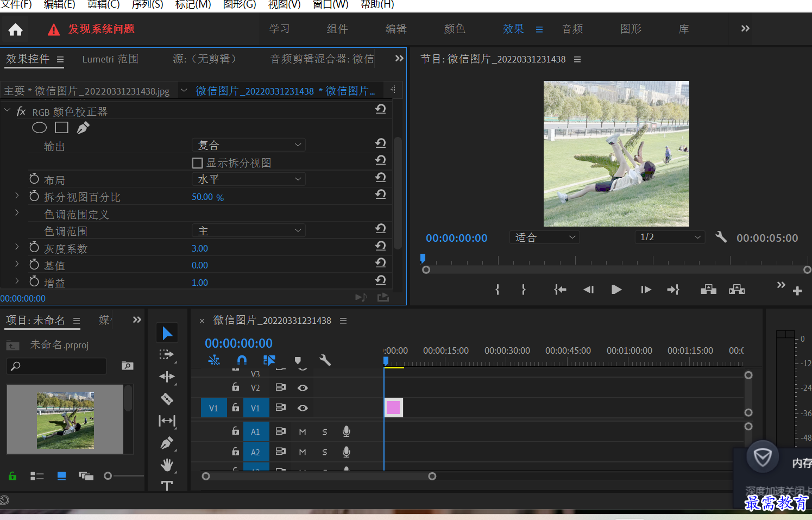Click the 灰度系数 value 3.00
Image resolution: width=812 pixels, height=520 pixels.
point(200,248)
